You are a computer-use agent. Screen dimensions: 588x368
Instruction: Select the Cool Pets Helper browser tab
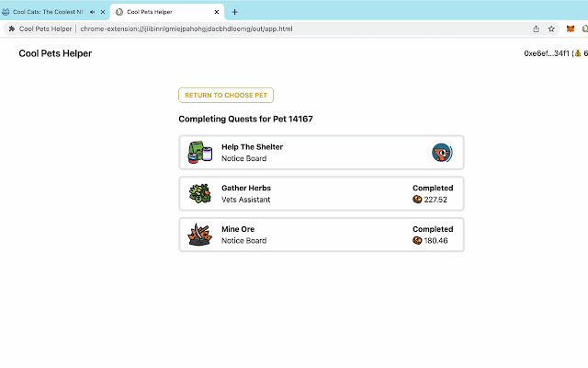pyautogui.click(x=167, y=12)
